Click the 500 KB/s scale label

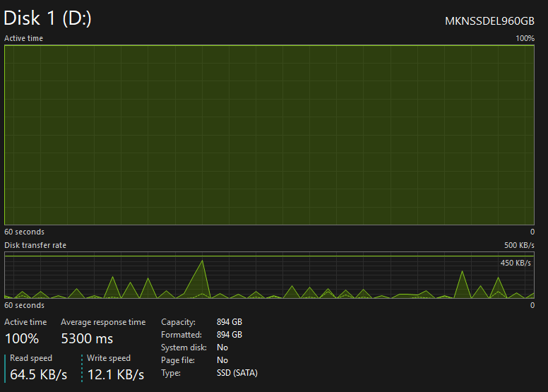point(519,245)
